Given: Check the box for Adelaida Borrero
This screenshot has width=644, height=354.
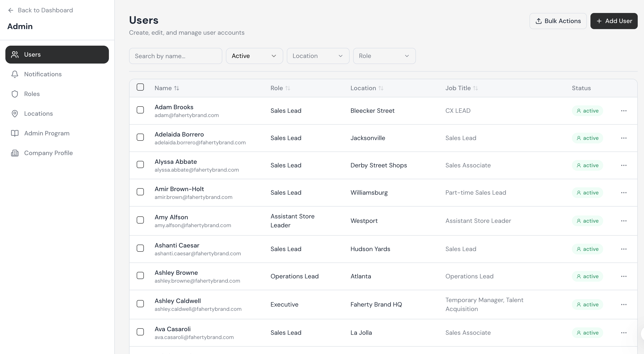Looking at the screenshot, I should (140, 137).
